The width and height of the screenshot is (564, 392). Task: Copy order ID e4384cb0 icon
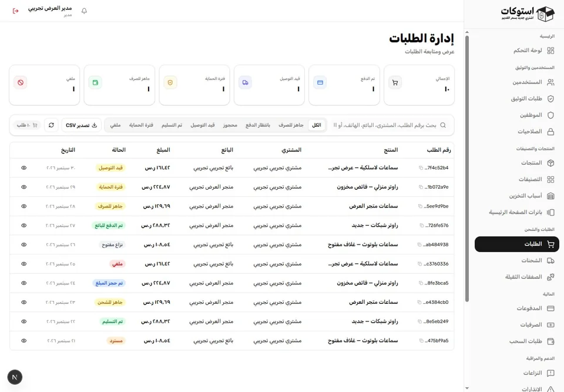pyautogui.click(x=419, y=302)
